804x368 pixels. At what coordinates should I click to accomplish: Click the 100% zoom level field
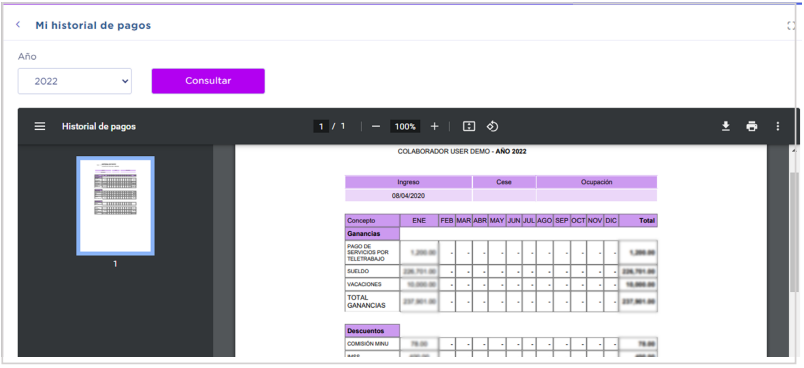pos(405,126)
